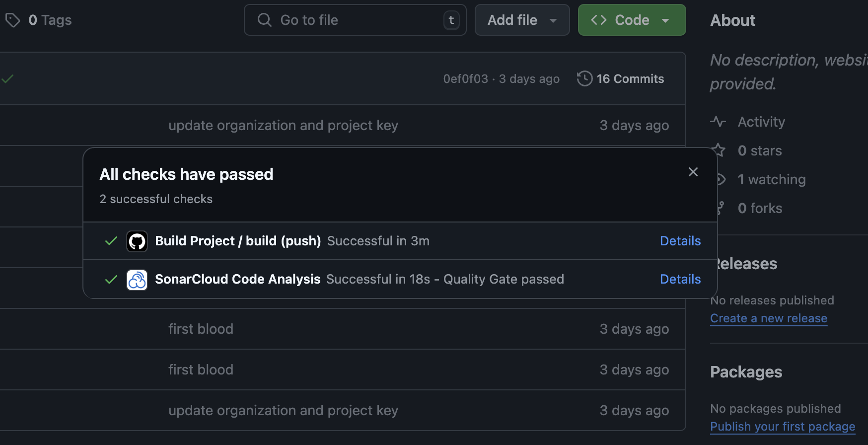Click the commits history clock icon
The image size is (868, 445).
(x=585, y=78)
